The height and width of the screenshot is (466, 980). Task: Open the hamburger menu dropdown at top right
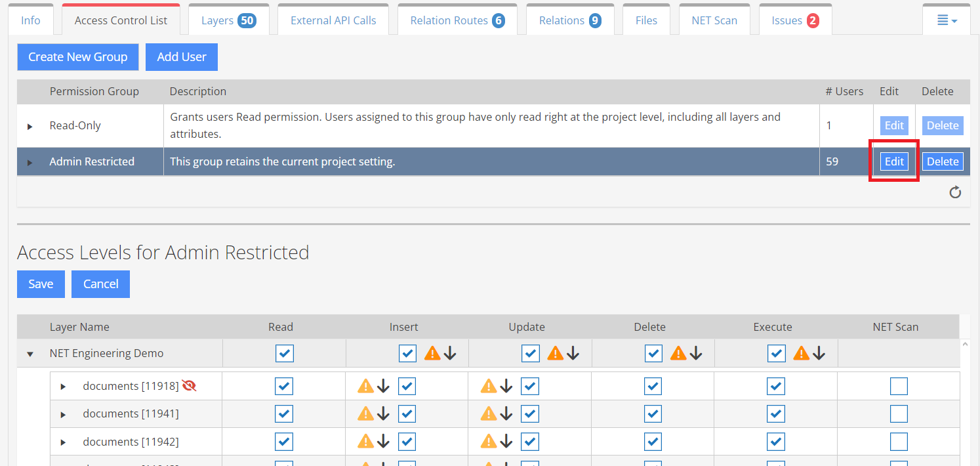pyautogui.click(x=947, y=20)
